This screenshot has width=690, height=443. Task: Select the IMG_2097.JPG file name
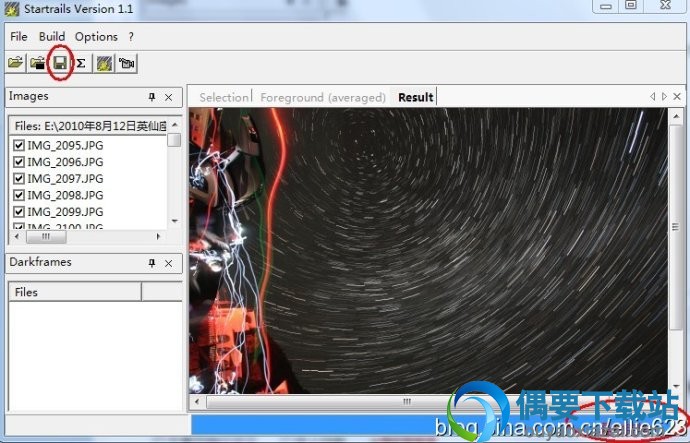65,179
